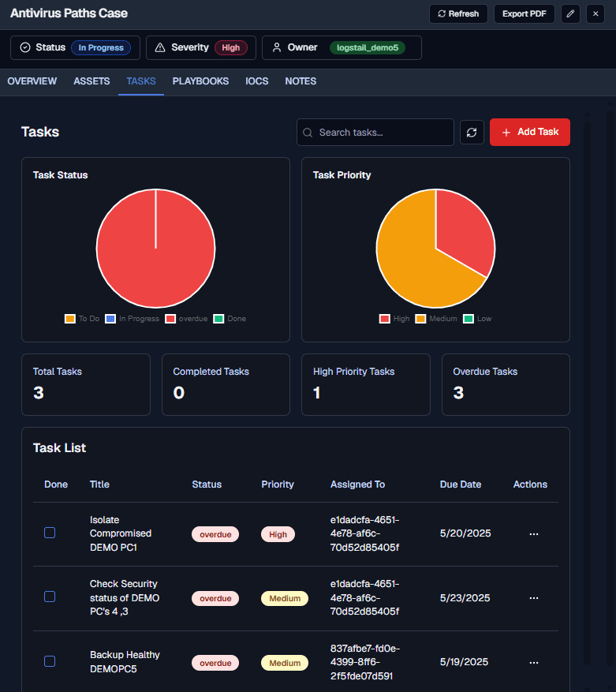Image resolution: width=616 pixels, height=692 pixels.
Task: Click the Completed Tasks card
Action: click(x=226, y=384)
